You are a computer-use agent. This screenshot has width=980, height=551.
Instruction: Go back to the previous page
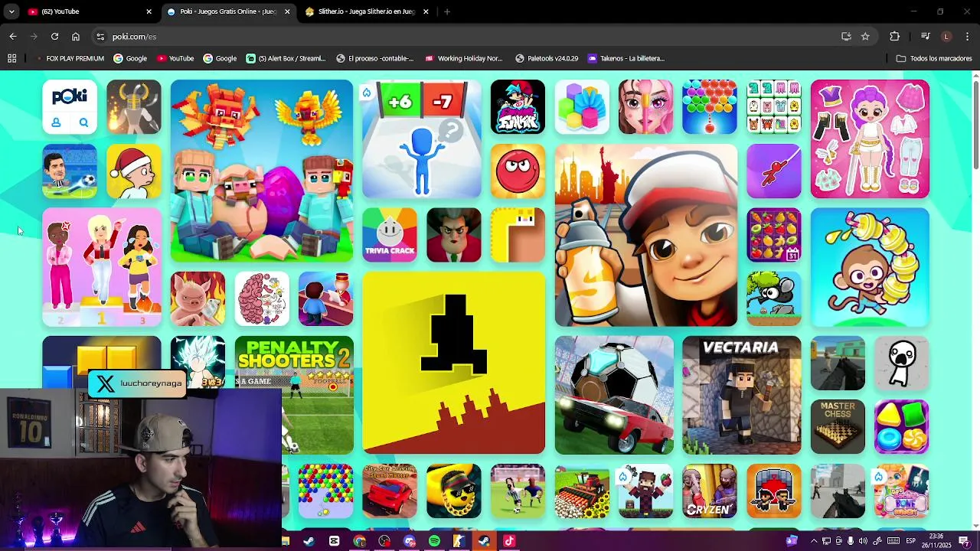[13, 36]
